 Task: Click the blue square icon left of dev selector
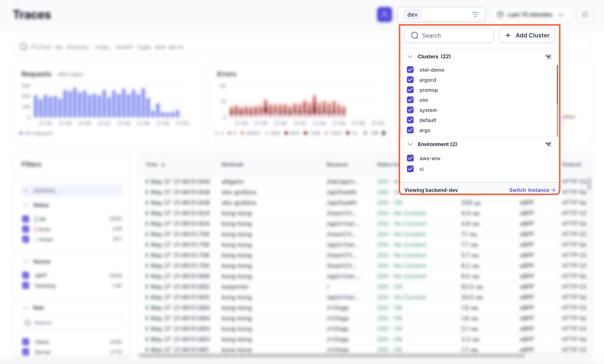coord(384,15)
